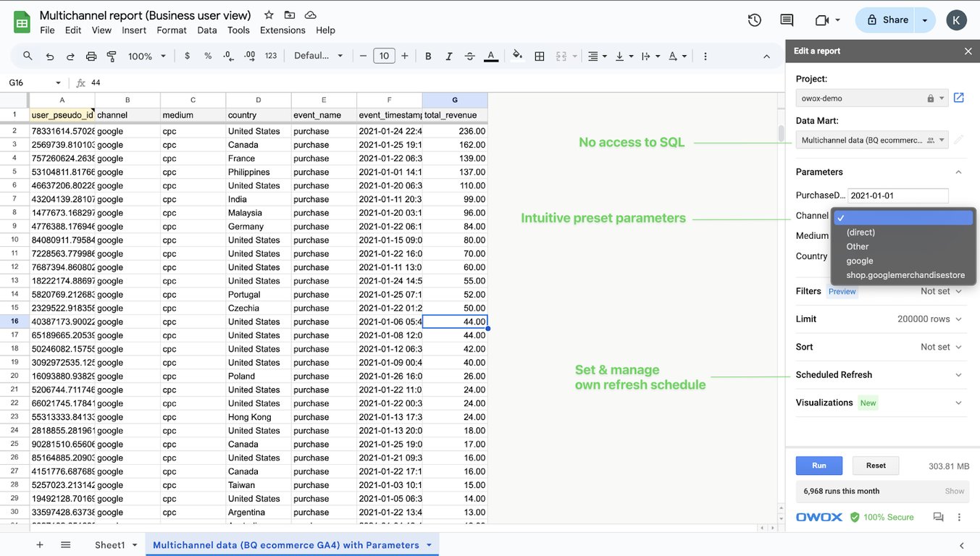Click the font size field

384,56
